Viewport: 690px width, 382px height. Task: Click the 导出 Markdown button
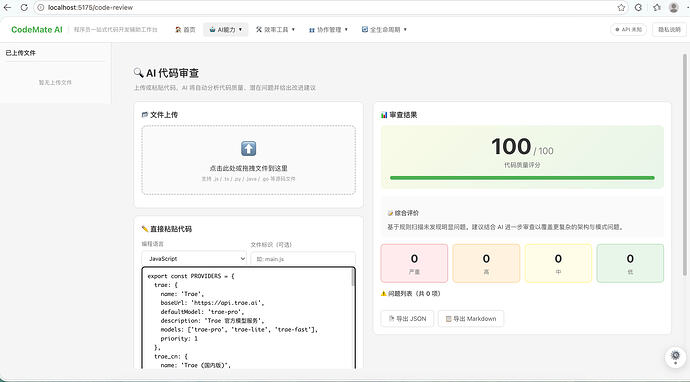pyautogui.click(x=471, y=319)
